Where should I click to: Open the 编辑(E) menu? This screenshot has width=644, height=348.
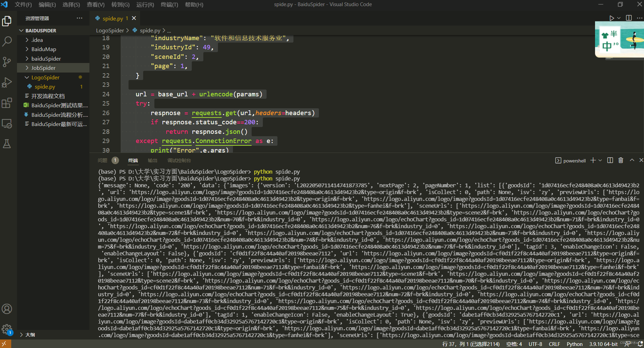click(x=47, y=4)
